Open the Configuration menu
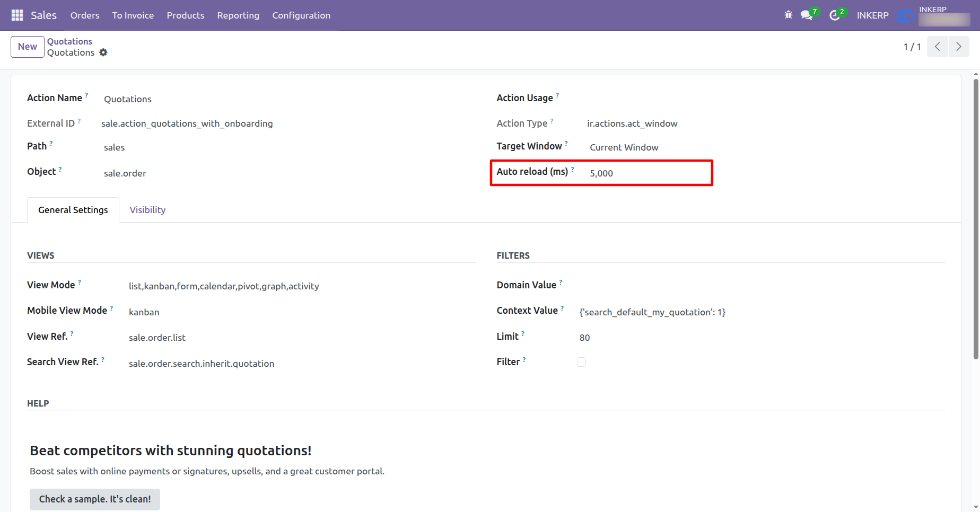980x512 pixels. (x=301, y=15)
